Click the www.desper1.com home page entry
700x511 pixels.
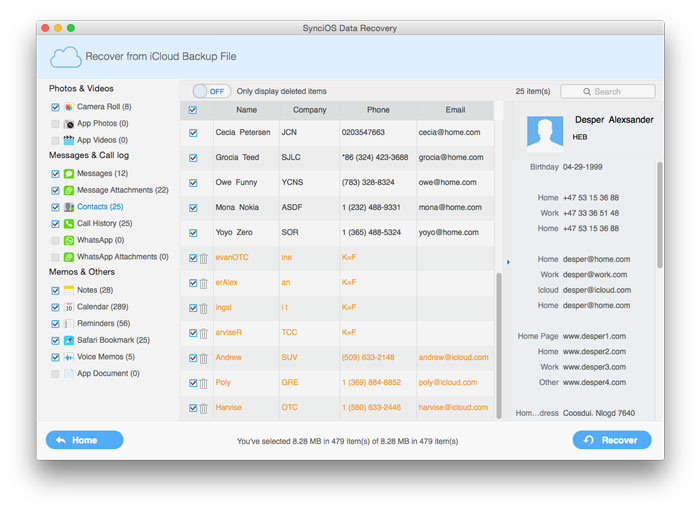pos(594,337)
